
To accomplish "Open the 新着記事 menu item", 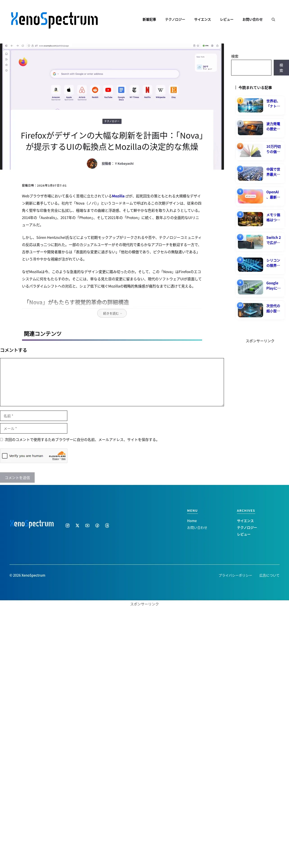I will click(149, 20).
